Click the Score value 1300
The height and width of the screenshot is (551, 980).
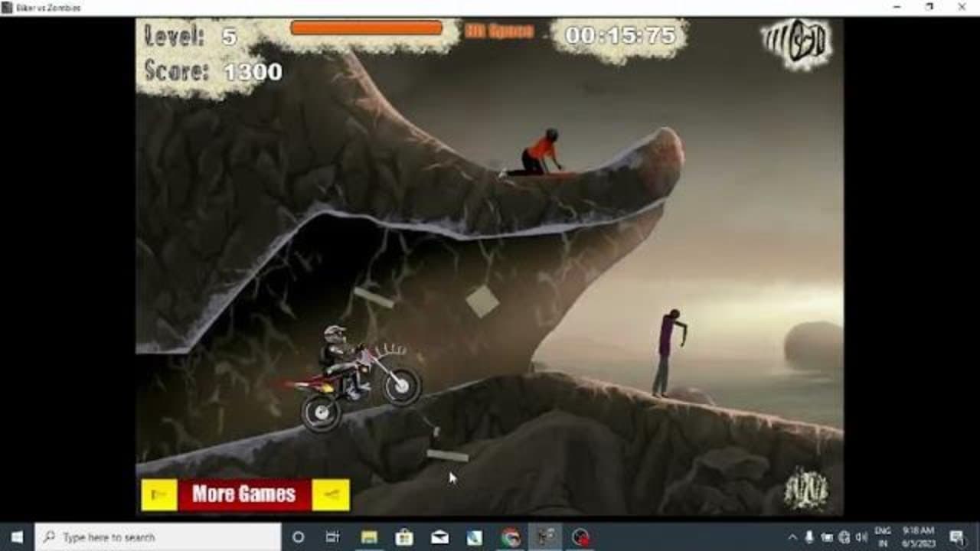click(x=253, y=72)
